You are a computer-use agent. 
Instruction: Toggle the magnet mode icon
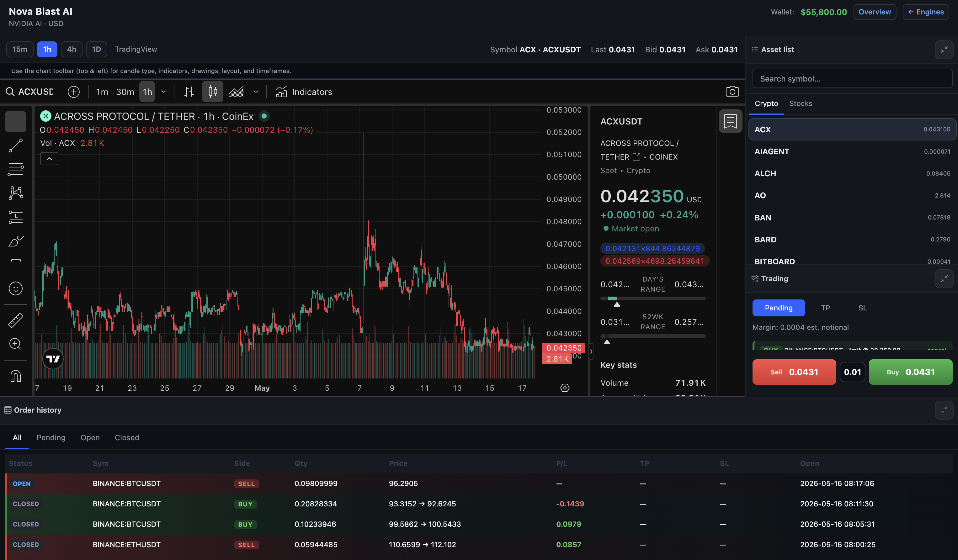click(x=16, y=376)
